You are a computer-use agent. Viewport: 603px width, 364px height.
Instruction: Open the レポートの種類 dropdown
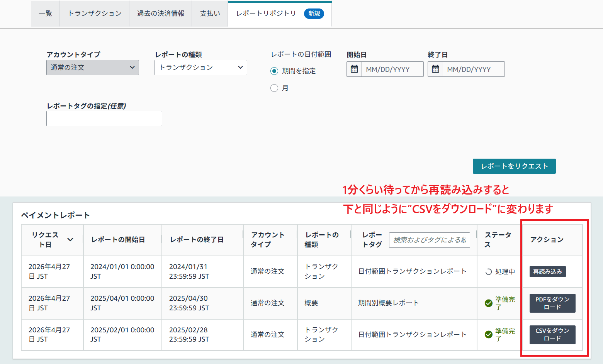[x=200, y=67]
